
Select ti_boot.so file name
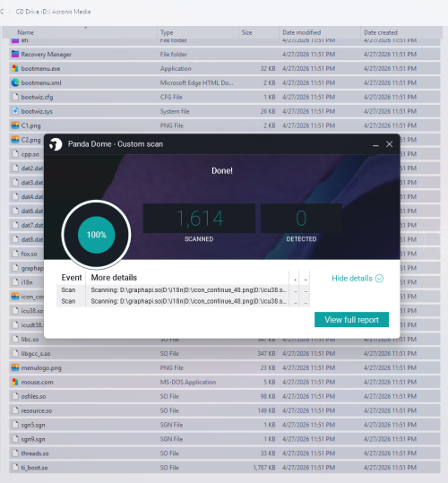point(34,468)
